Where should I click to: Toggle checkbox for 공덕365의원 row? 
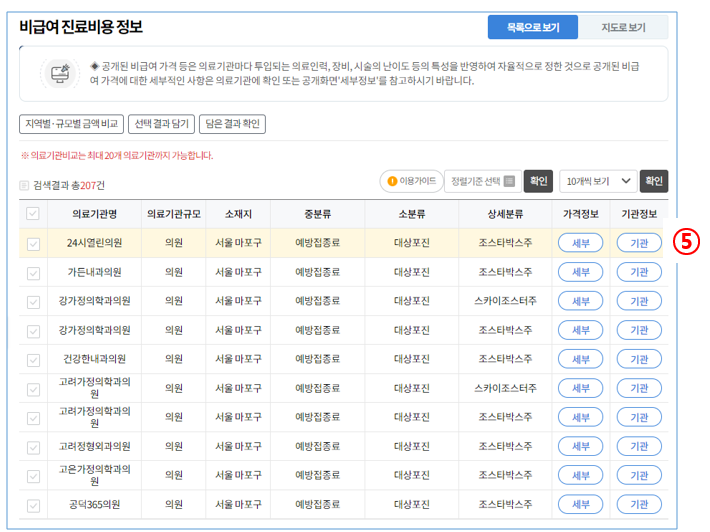34,505
